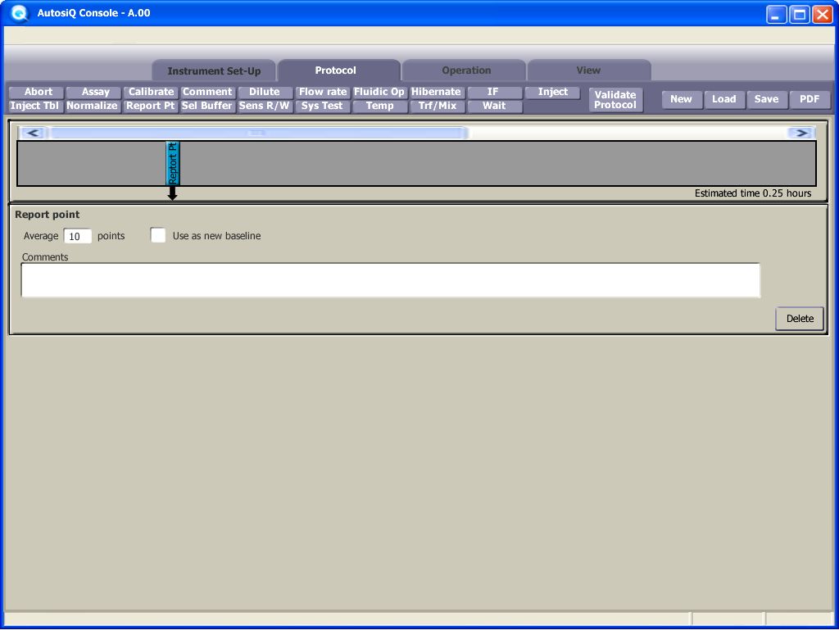Minimize the AutosiQ Console window
The width and height of the screenshot is (839, 644).
(x=776, y=14)
